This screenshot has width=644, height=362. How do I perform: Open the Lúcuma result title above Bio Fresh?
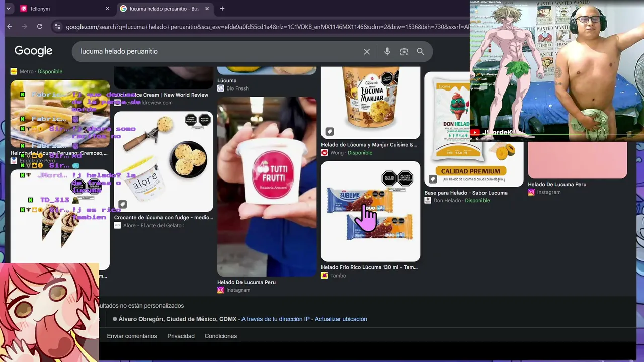pos(227,80)
